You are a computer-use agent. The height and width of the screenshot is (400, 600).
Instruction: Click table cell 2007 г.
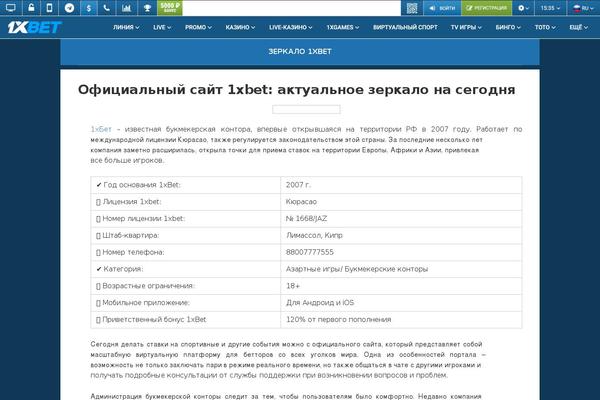click(x=401, y=185)
